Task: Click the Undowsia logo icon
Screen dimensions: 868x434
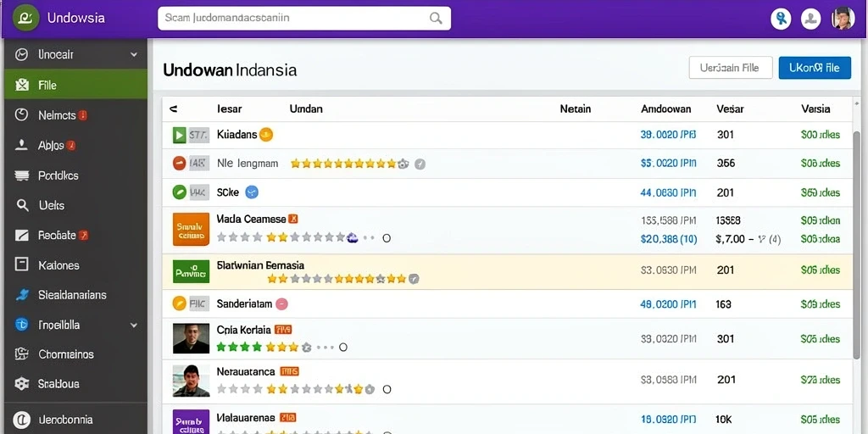Action: click(25, 18)
